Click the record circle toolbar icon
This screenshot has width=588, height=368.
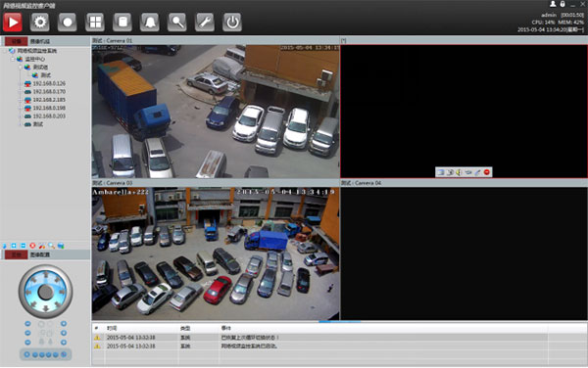pos(67,23)
